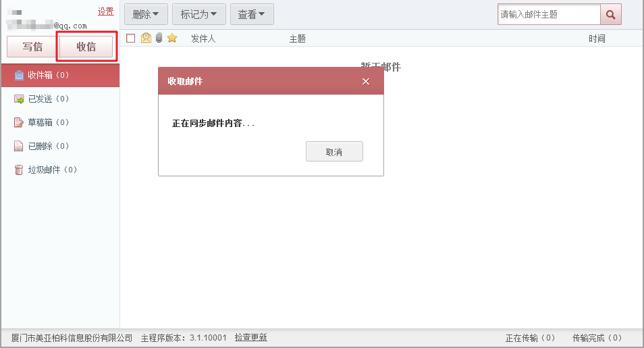The image size is (644, 348).
Task: Click the 发件人 column header
Action: tap(203, 39)
